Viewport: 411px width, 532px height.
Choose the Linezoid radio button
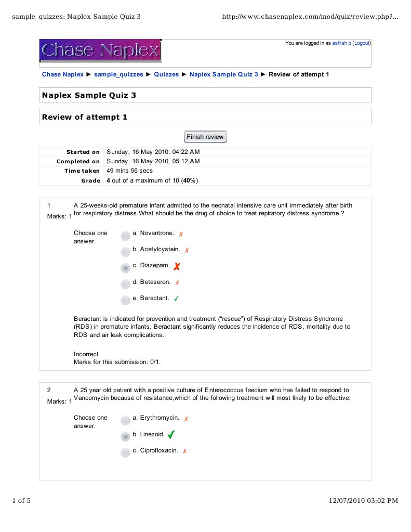click(125, 436)
